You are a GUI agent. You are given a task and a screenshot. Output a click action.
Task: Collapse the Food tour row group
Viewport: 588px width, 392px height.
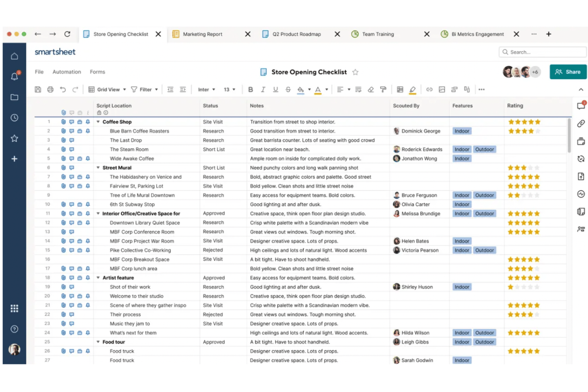pos(98,342)
